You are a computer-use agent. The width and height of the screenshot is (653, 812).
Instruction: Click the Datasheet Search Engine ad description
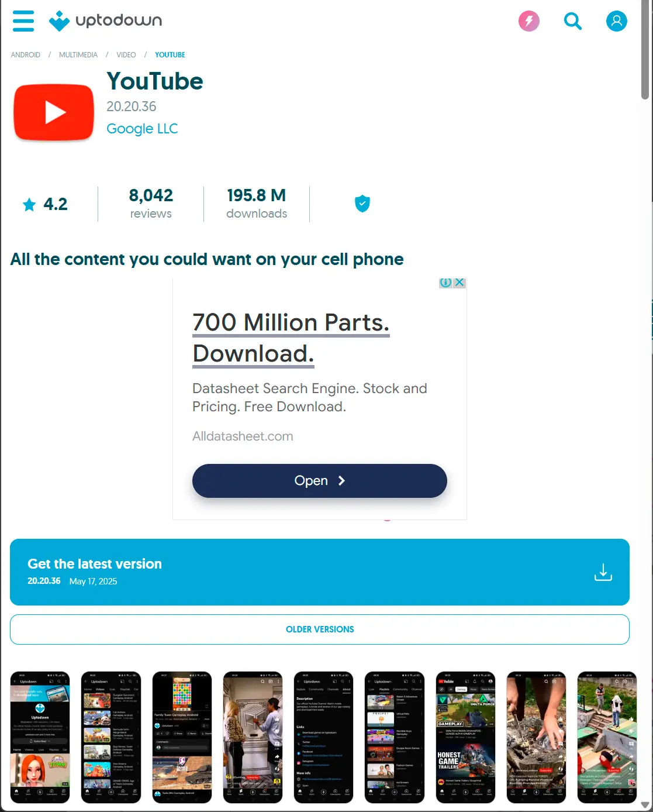click(310, 397)
